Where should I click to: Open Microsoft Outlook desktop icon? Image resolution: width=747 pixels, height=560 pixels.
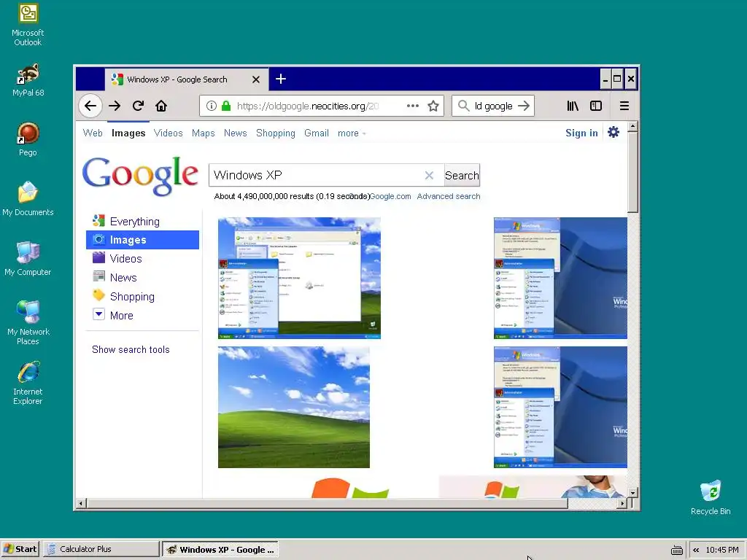click(28, 25)
